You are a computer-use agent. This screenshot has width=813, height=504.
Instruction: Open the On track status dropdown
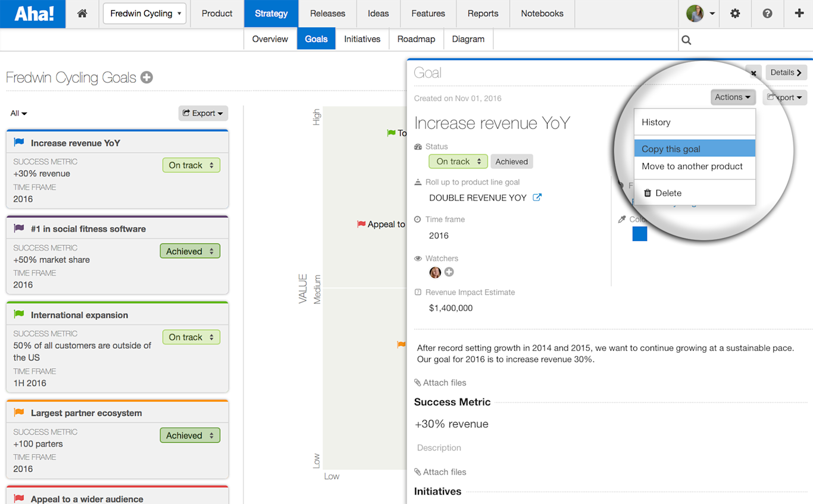coord(458,161)
